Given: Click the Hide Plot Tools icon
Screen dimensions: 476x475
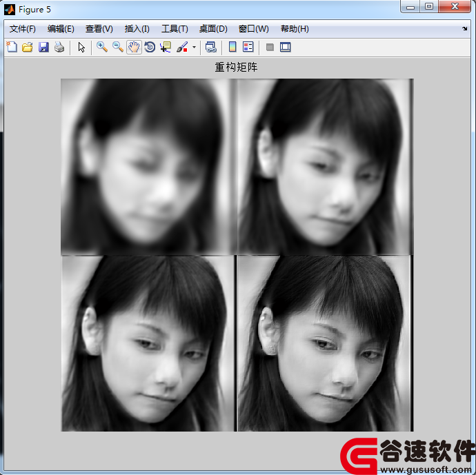Looking at the screenshot, I should pos(270,47).
